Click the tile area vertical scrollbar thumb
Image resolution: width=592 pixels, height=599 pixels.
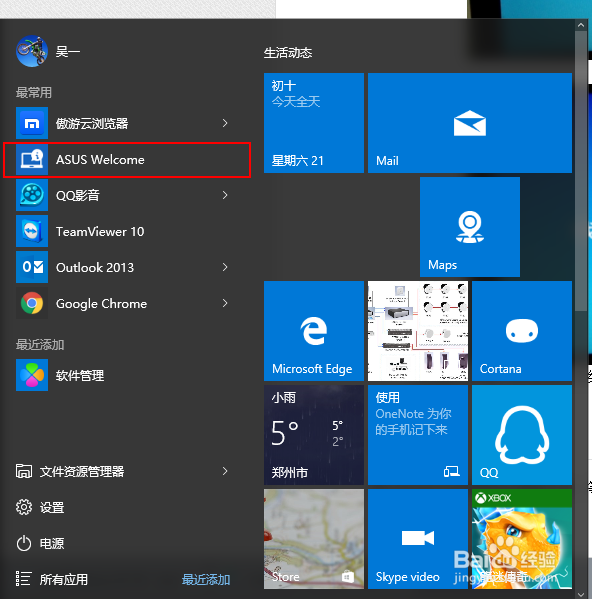click(x=581, y=171)
